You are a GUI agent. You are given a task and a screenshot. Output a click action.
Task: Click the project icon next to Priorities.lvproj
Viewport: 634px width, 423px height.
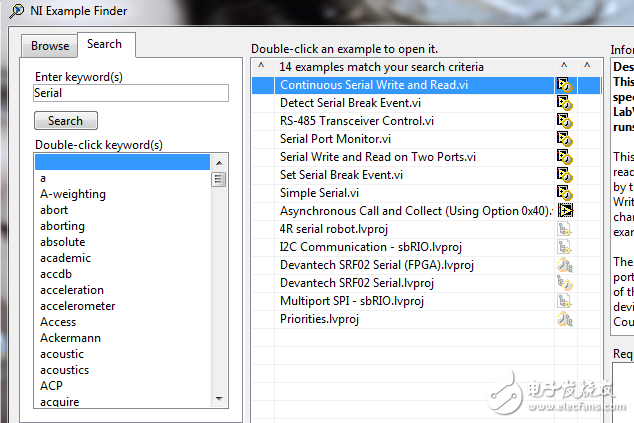[565, 319]
